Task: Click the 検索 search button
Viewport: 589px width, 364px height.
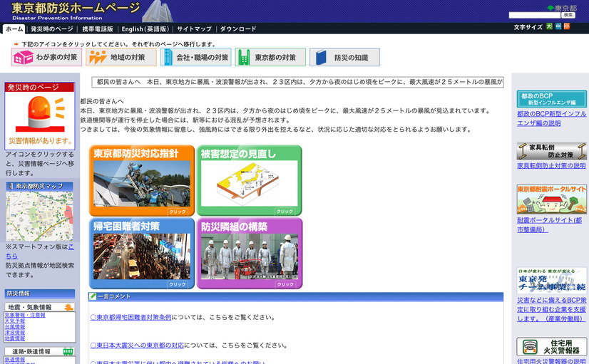Action: click(x=568, y=15)
